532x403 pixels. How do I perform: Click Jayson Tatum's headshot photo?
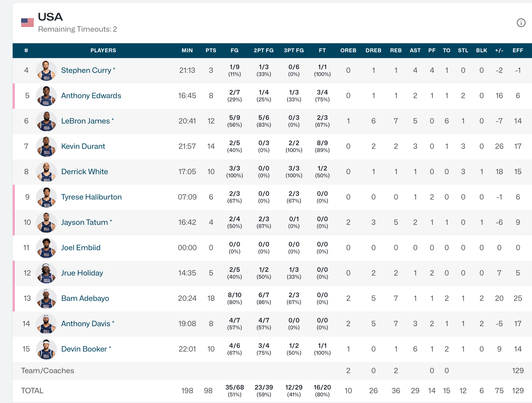pyautogui.click(x=46, y=222)
